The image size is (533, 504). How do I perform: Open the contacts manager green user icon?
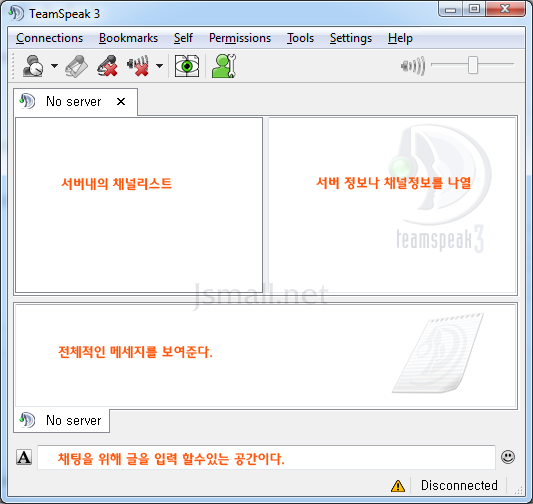click(x=224, y=66)
